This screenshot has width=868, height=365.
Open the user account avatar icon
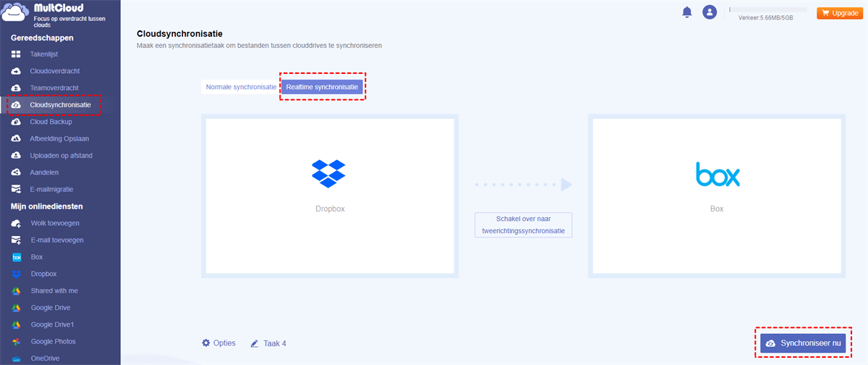[x=710, y=12]
